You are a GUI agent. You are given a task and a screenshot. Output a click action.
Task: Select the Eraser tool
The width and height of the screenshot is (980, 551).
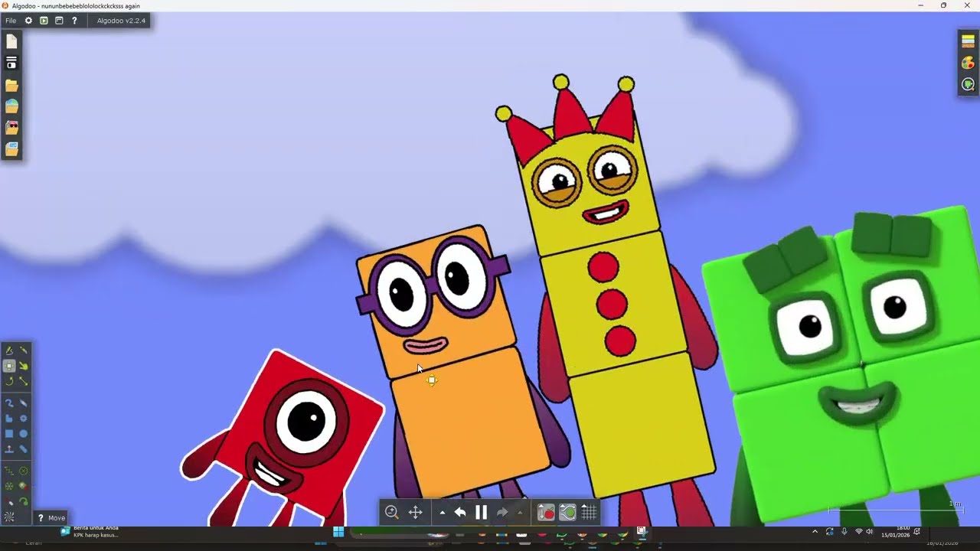point(24,403)
